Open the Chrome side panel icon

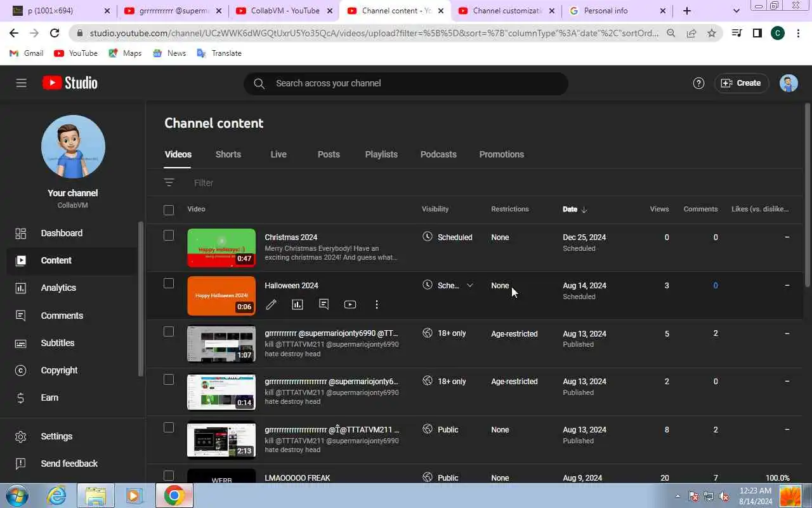[757, 33]
